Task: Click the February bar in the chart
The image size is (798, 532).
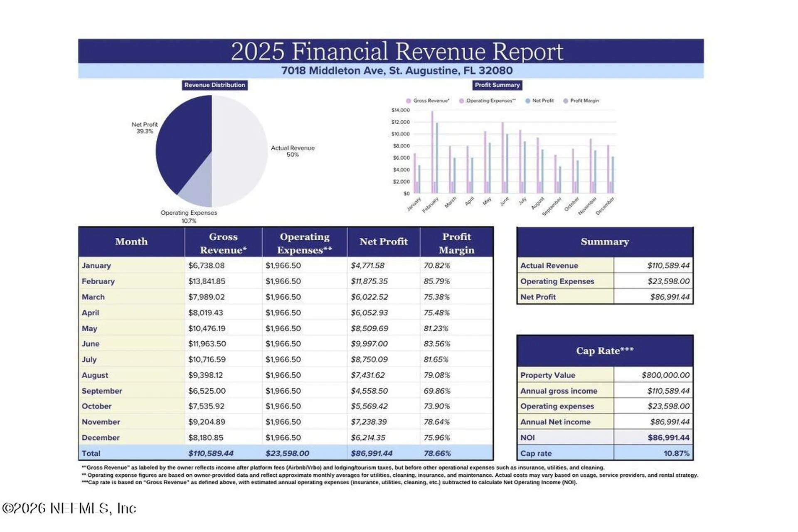Action: [433, 152]
